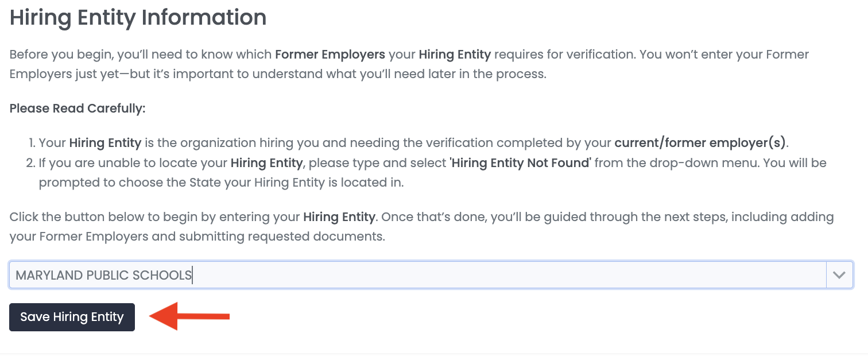This screenshot has width=868, height=356.
Task: Click bold Hiring Entity after 'entering your'
Action: 339,218
